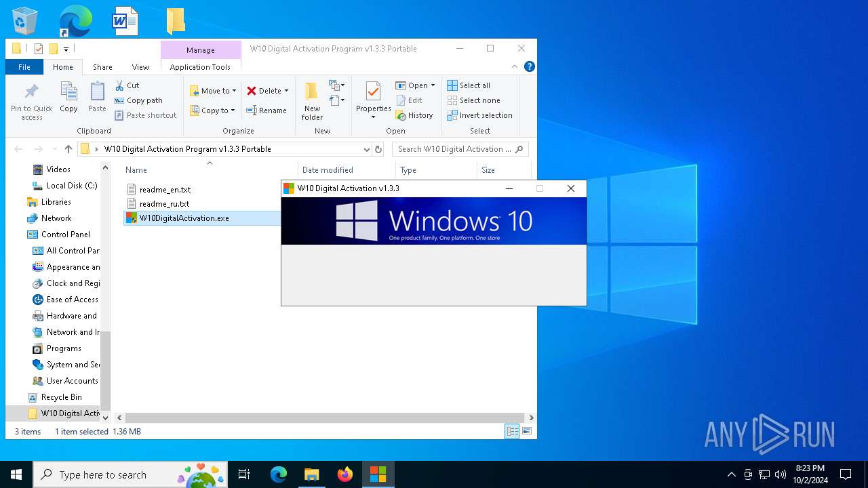Open the Move to dropdown
868x488 pixels.
click(213, 91)
